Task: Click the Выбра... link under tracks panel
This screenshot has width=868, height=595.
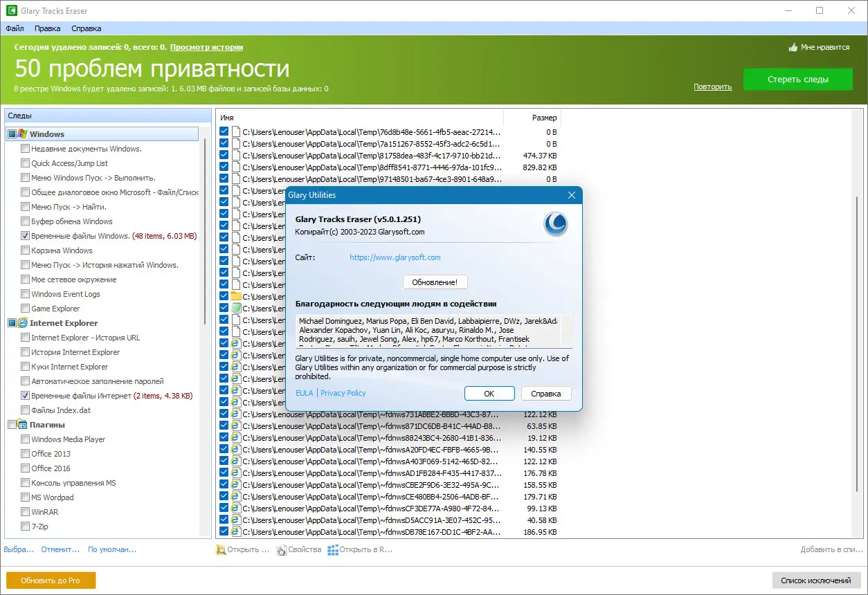Action: [x=19, y=549]
